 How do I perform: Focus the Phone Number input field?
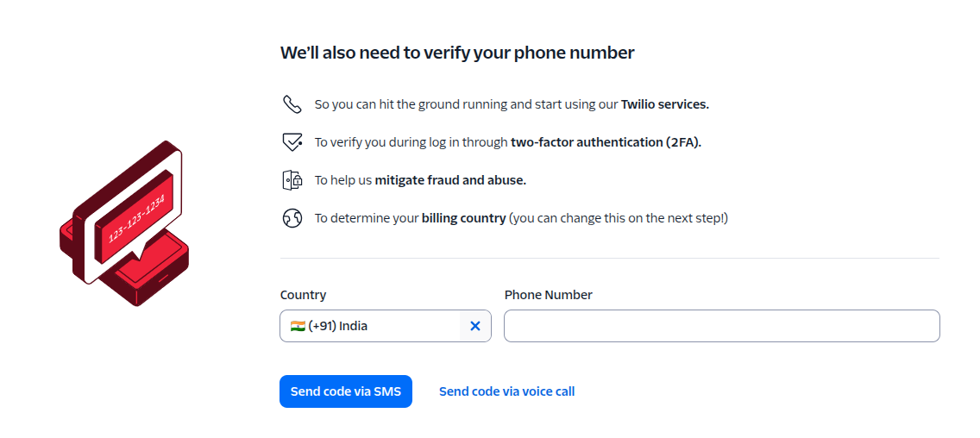[721, 326]
